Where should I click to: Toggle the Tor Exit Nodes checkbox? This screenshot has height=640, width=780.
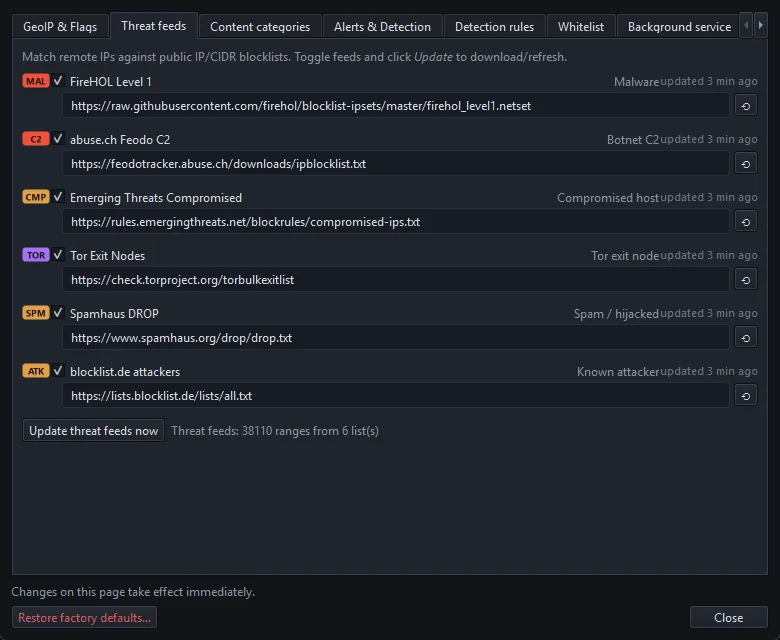58,255
